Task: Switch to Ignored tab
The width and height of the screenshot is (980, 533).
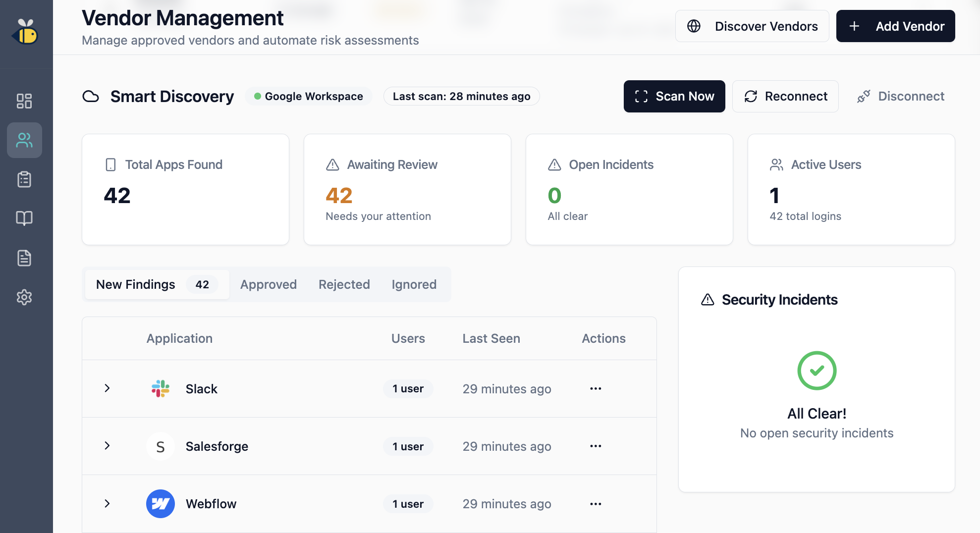Action: tap(414, 284)
